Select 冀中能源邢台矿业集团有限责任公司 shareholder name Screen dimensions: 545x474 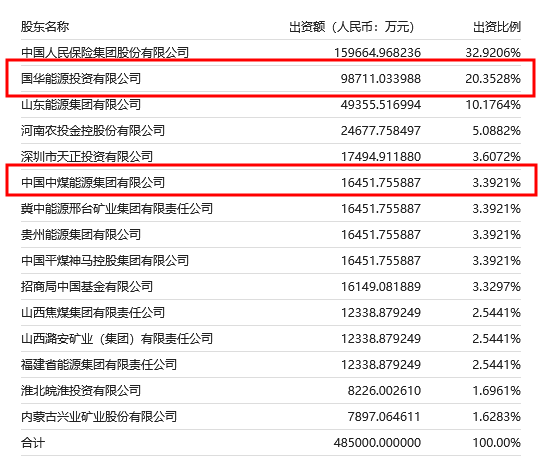coord(117,209)
